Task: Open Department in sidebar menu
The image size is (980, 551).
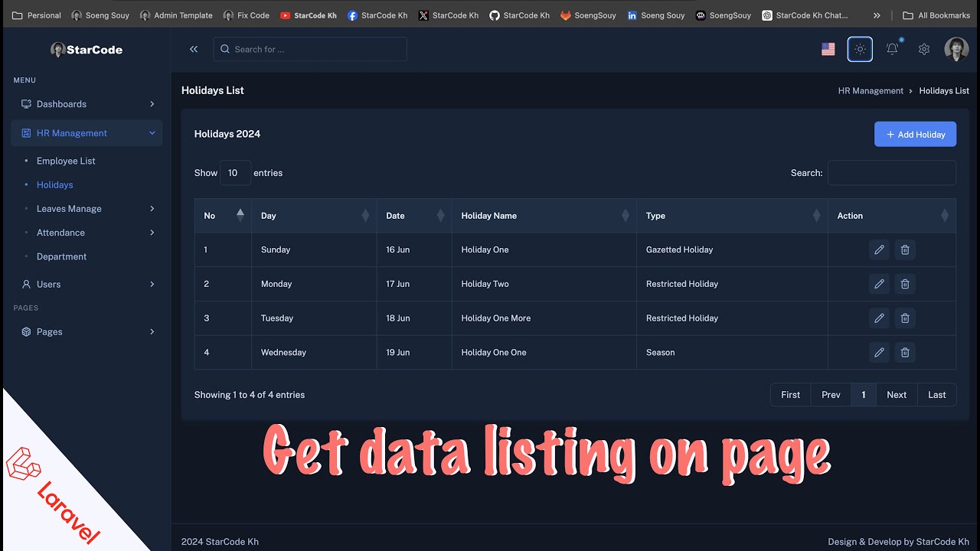Action: (x=61, y=256)
